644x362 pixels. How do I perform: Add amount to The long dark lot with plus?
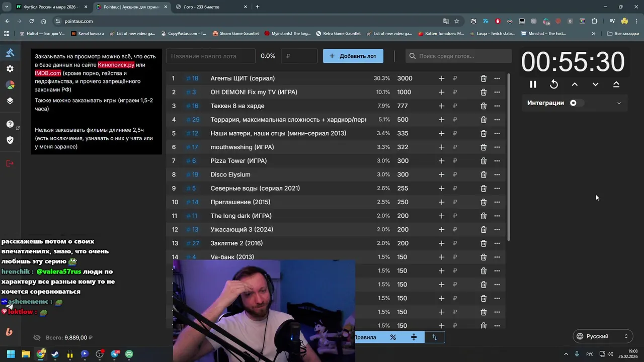pos(441,216)
